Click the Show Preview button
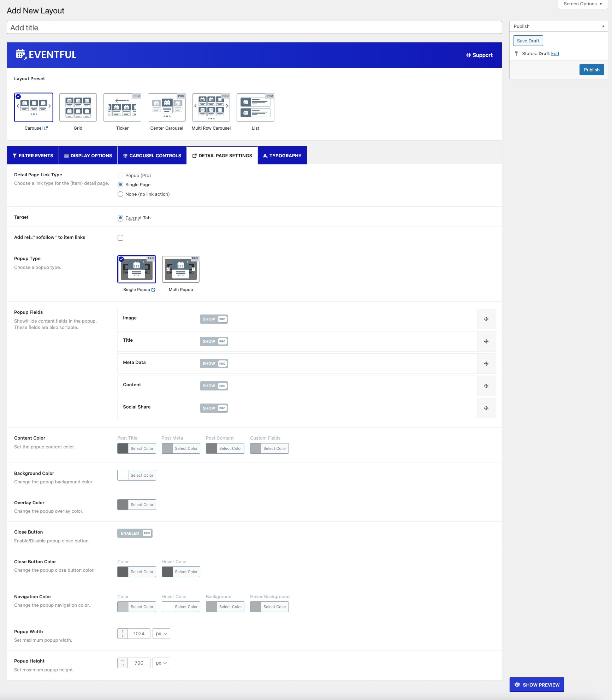 coord(537,685)
